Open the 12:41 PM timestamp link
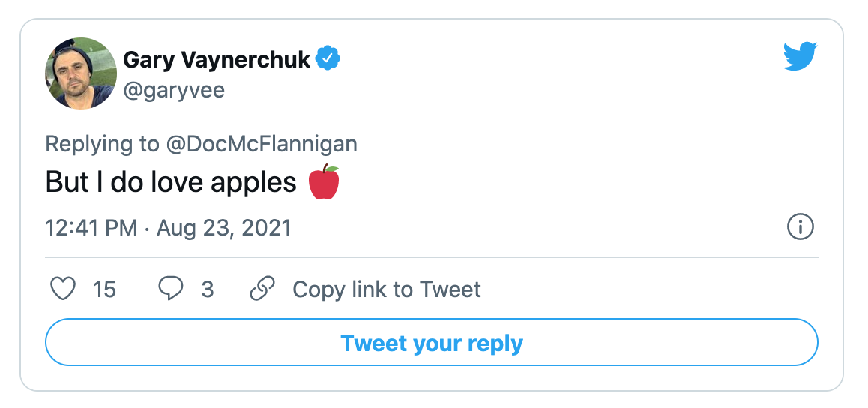Screen dimensions: 868x408 [91, 227]
